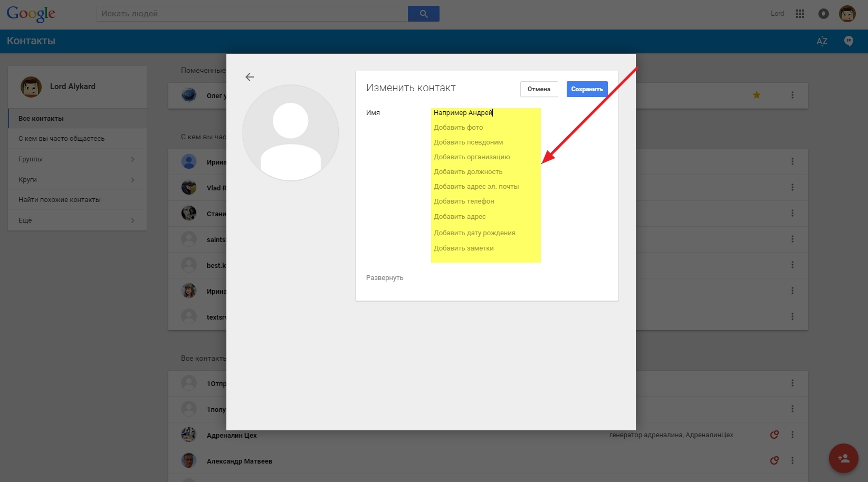
Task: Open the three-dot menu on the Vlad R row
Action: click(792, 188)
